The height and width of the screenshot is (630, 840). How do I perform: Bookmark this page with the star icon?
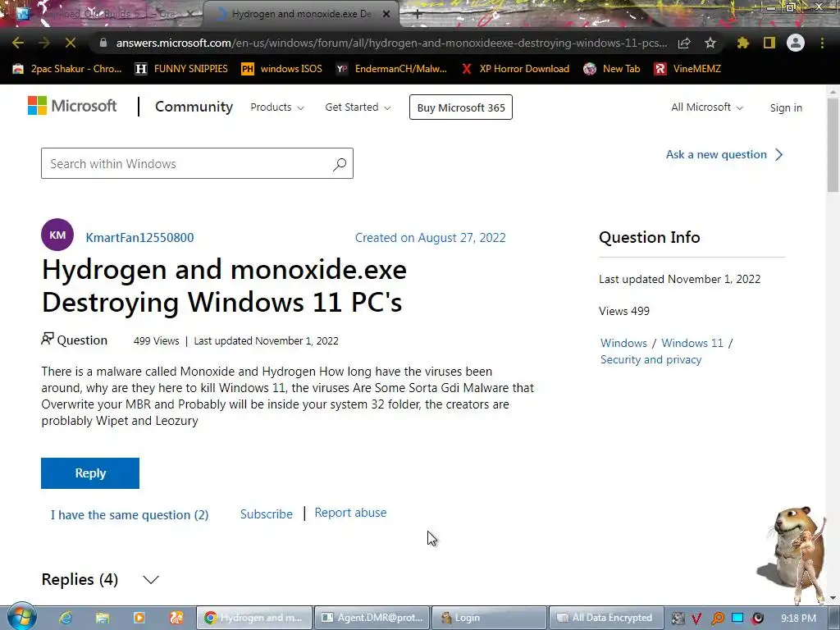pos(710,43)
